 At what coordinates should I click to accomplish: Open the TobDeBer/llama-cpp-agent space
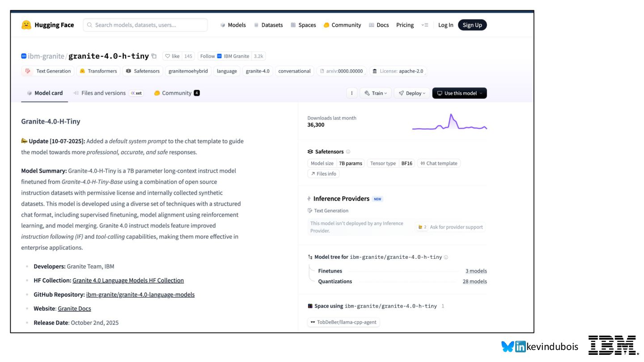343,322
